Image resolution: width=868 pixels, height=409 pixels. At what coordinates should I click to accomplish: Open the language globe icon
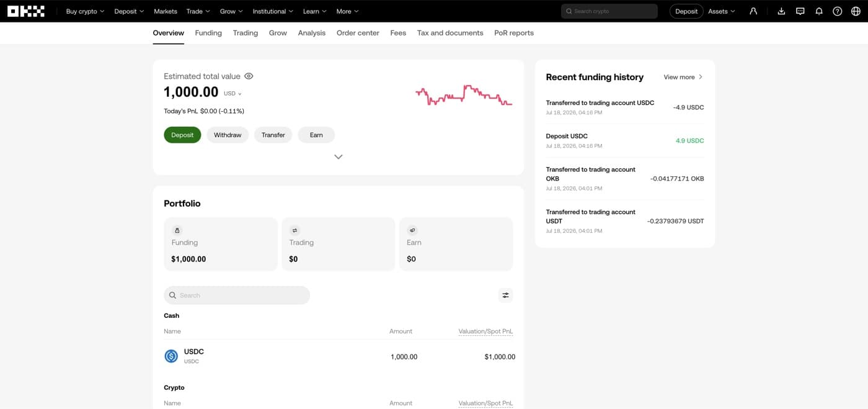point(856,11)
